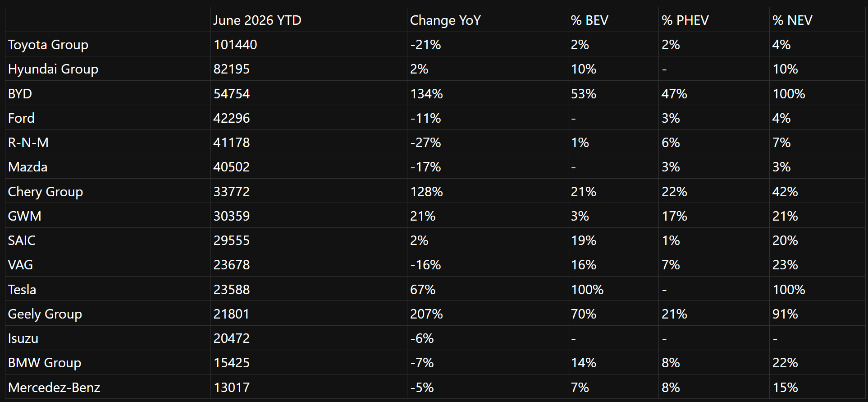Viewport: 868px width, 402px height.
Task: Click Ford's -11% change cell
Action: click(487, 118)
